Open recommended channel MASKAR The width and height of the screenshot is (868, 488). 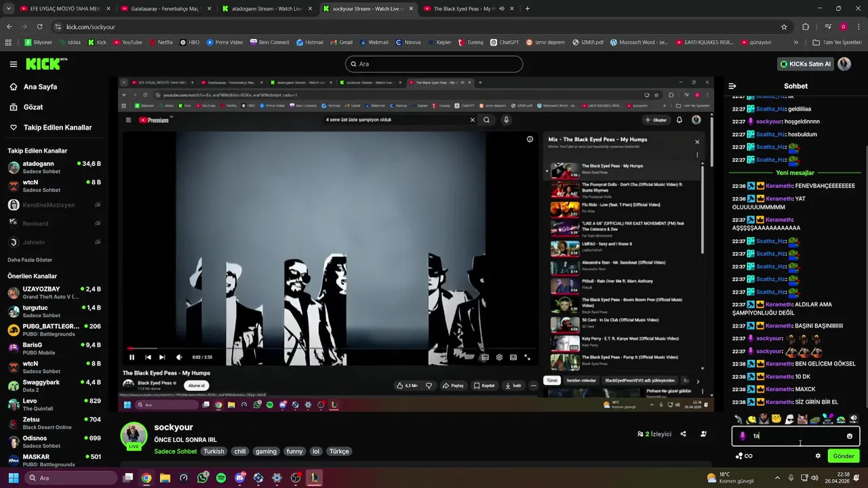54,460
